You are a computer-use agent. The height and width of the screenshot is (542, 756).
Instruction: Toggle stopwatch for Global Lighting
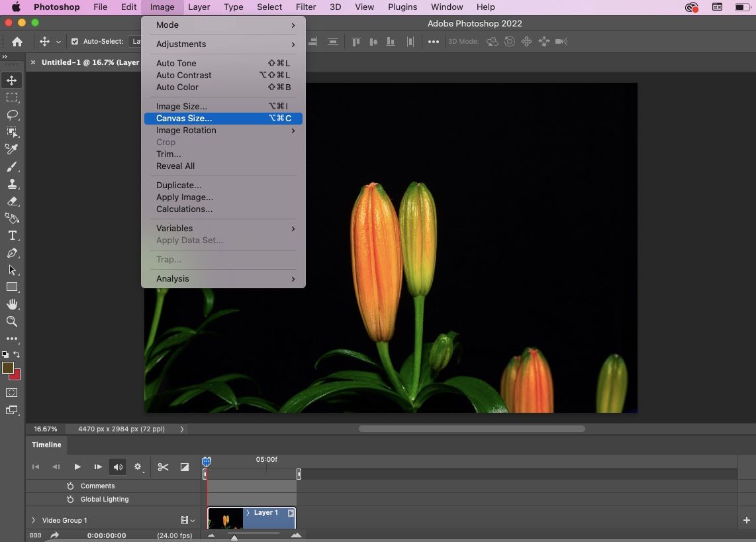pos(70,499)
